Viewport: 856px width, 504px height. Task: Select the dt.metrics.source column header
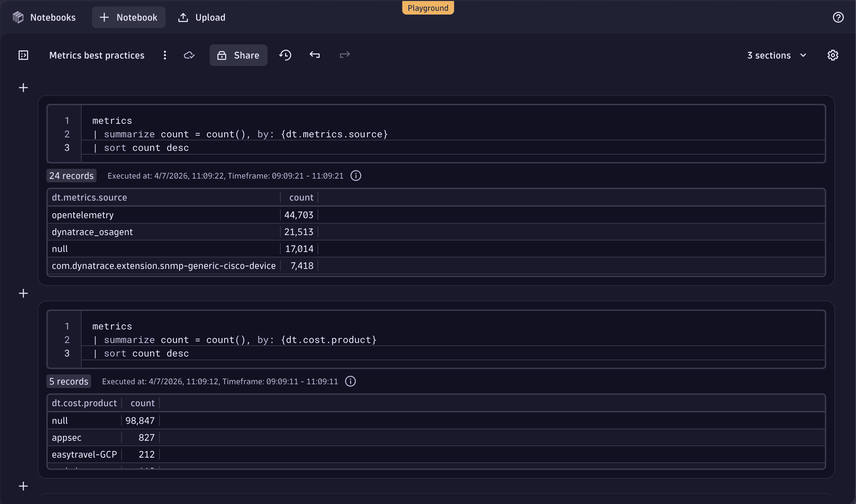89,197
